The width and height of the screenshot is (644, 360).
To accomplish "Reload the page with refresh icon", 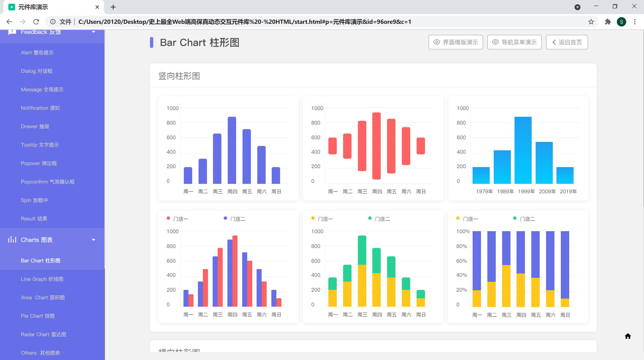I will (36, 22).
